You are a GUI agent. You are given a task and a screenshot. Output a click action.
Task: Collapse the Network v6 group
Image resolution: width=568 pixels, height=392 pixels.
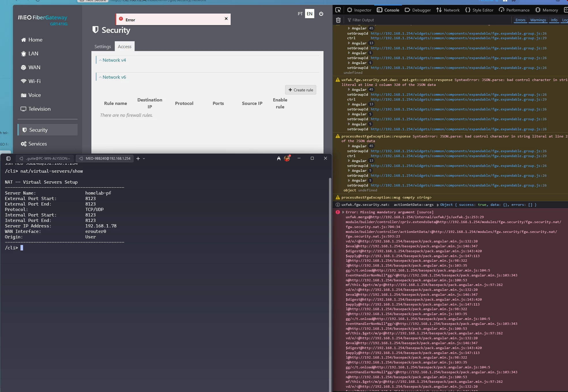tap(114, 77)
